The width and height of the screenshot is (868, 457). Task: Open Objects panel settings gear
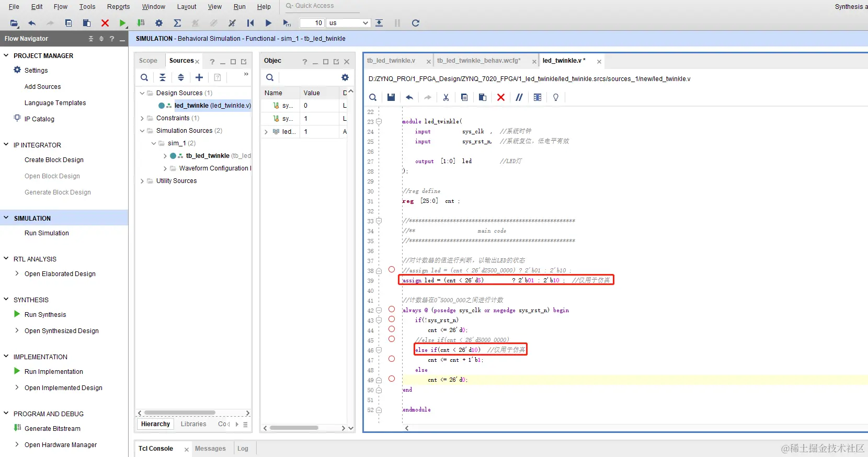click(345, 77)
